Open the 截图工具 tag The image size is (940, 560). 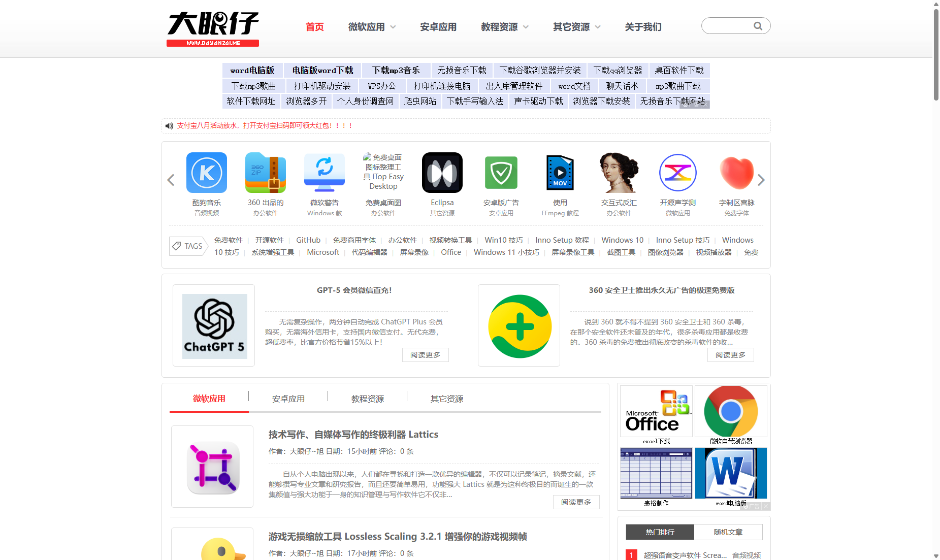point(621,252)
